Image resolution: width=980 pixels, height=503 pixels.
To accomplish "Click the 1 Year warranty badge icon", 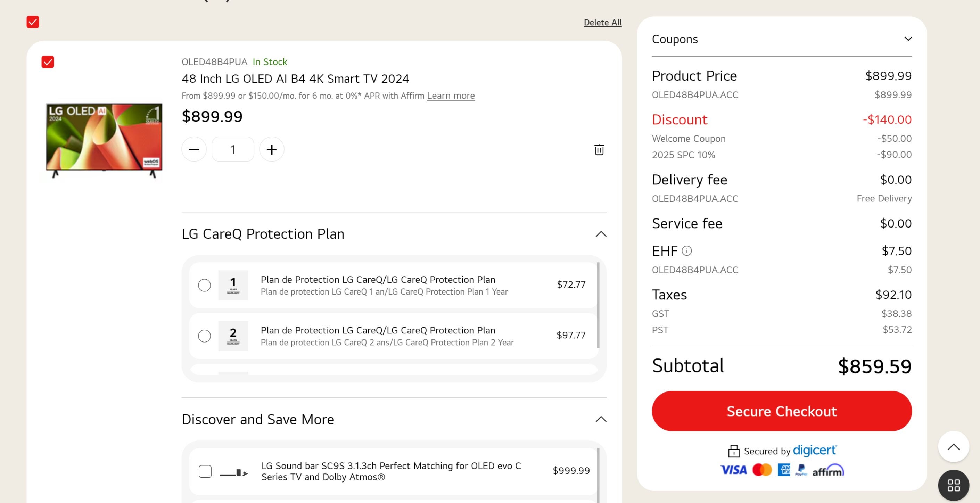I will [233, 285].
